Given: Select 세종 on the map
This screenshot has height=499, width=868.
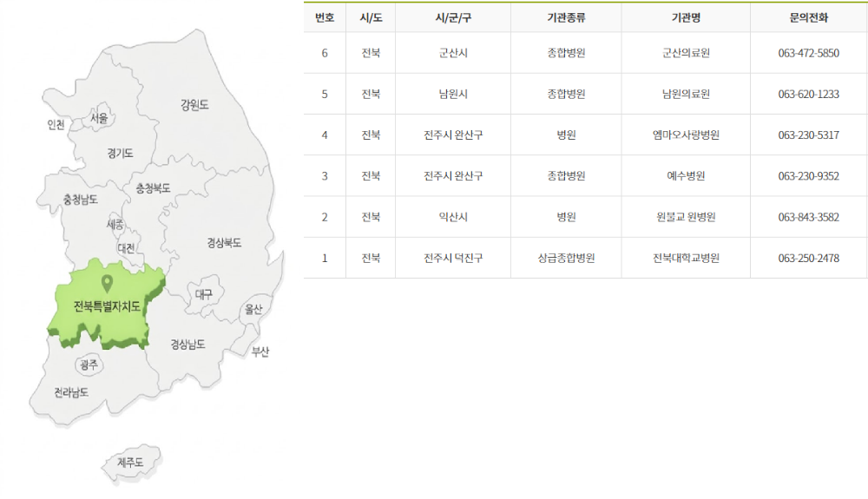Looking at the screenshot, I should pyautogui.click(x=115, y=225).
